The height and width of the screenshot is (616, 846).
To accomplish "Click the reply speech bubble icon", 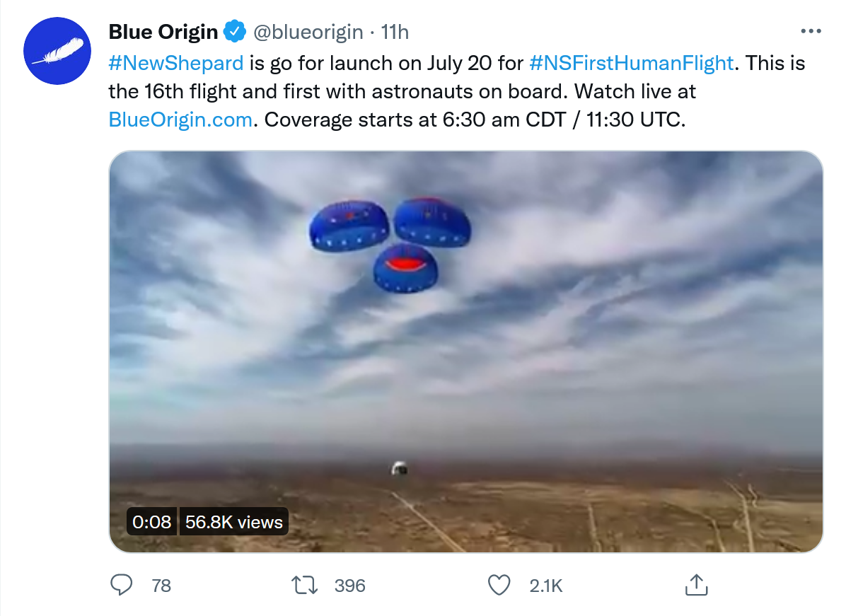I will [122, 584].
